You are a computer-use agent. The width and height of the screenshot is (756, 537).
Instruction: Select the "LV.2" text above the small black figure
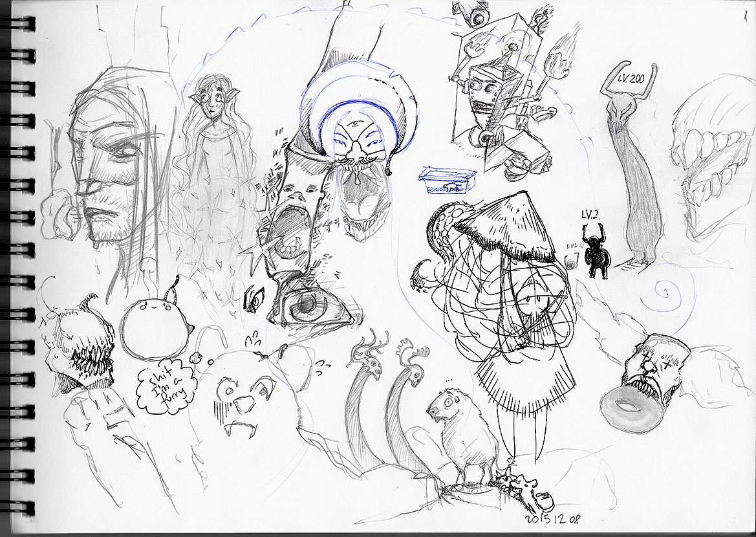(592, 215)
